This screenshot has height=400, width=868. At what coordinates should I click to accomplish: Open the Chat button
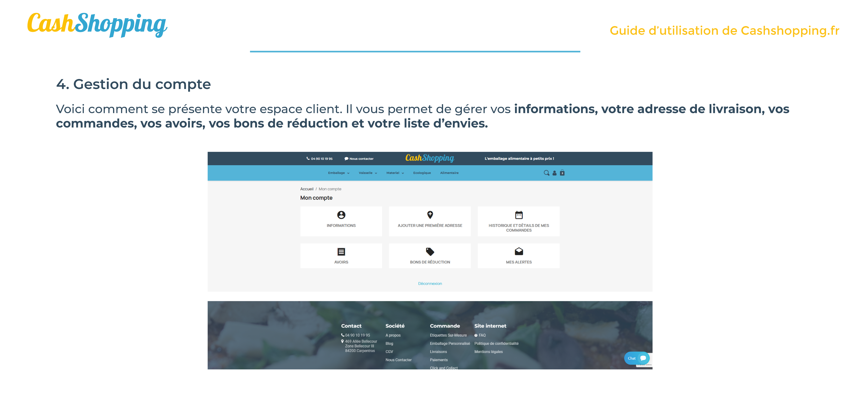[x=636, y=358]
